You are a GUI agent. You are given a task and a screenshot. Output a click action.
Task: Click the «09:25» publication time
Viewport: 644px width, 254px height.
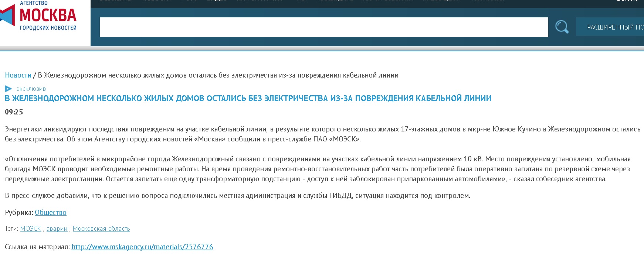click(14, 112)
